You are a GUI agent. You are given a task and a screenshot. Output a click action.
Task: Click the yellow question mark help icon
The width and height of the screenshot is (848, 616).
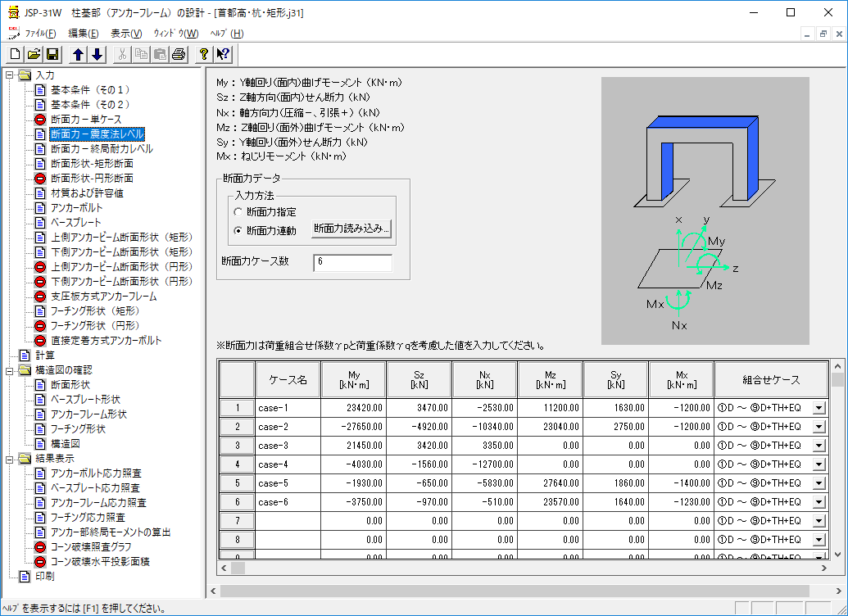point(204,55)
